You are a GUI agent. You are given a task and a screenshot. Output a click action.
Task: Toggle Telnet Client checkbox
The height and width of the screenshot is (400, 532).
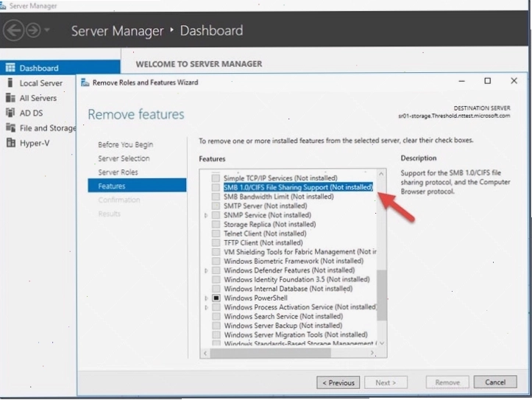216,234
